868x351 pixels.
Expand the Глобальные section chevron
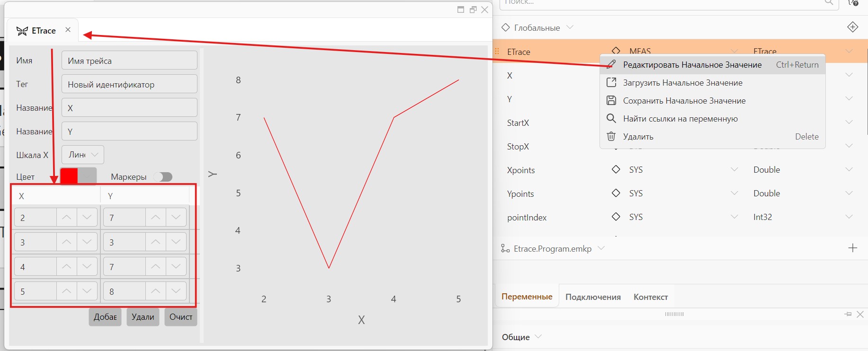(x=570, y=27)
